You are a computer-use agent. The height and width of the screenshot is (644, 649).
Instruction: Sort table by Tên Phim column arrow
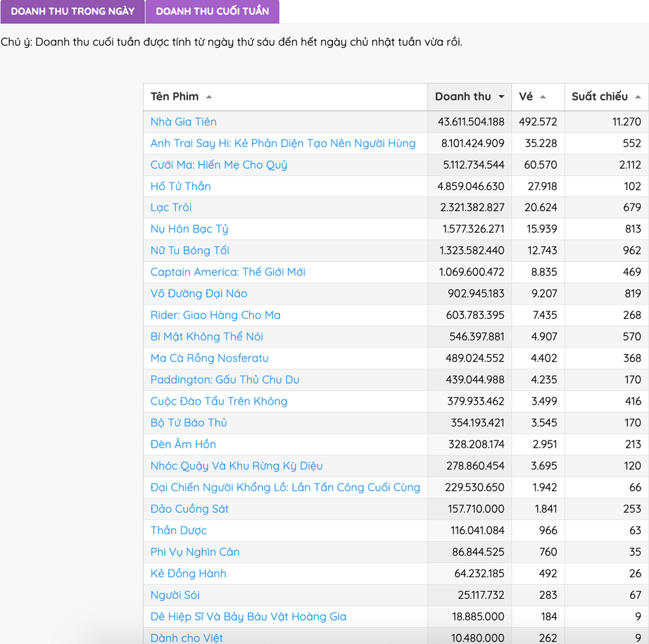click(209, 97)
